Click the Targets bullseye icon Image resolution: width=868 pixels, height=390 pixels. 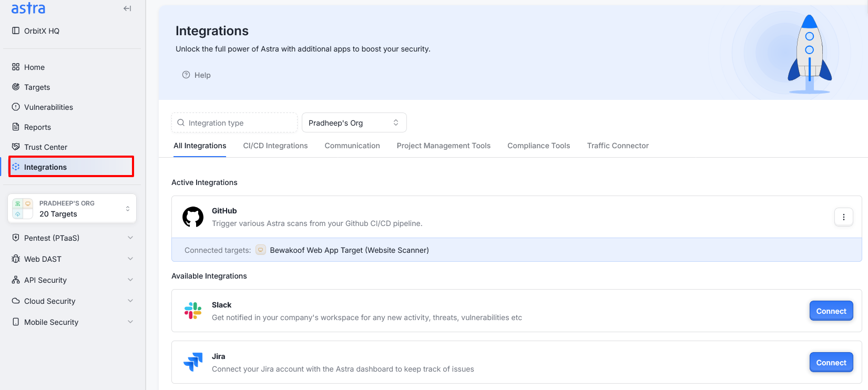point(16,87)
